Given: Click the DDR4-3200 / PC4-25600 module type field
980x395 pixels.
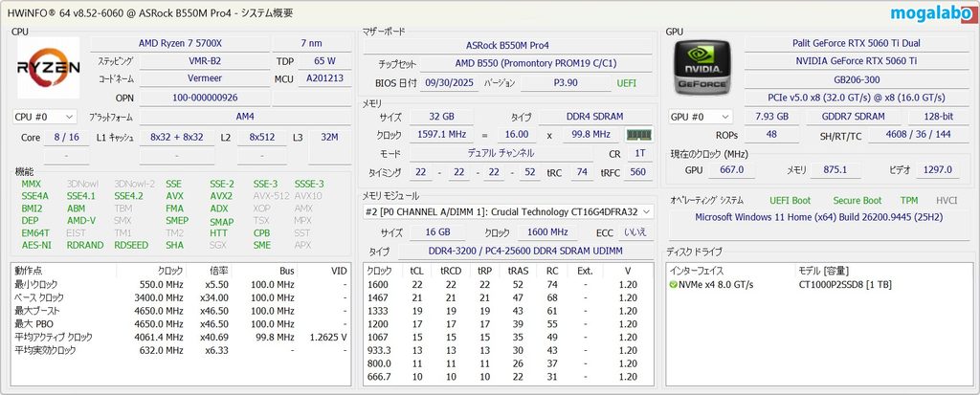Looking at the screenshot, I should (524, 251).
